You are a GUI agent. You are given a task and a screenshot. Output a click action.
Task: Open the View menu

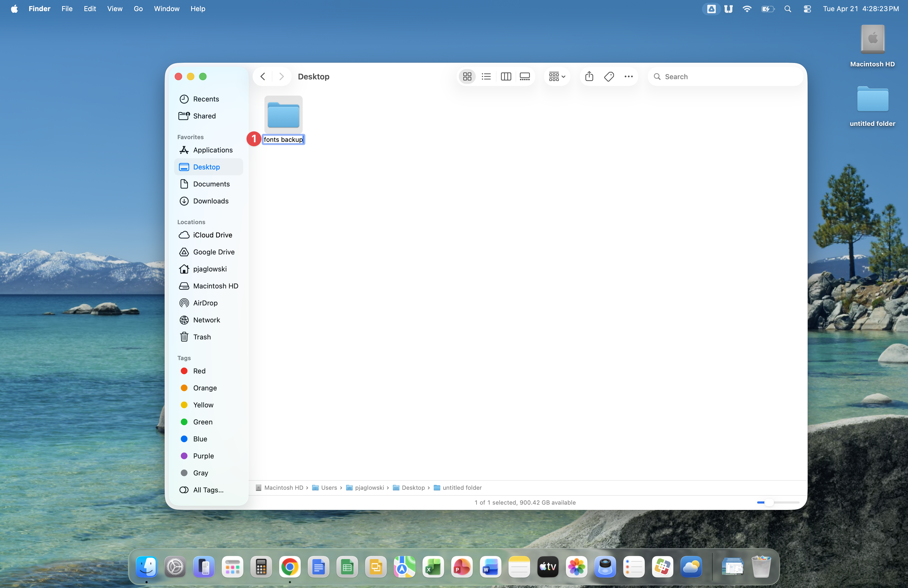pyautogui.click(x=114, y=9)
